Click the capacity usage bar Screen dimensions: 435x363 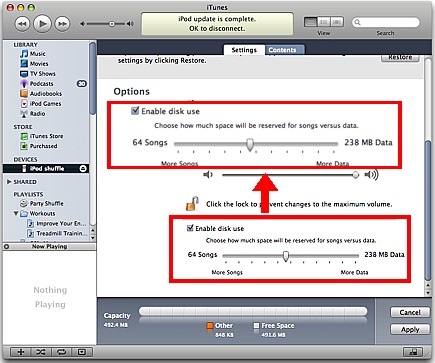click(x=253, y=312)
